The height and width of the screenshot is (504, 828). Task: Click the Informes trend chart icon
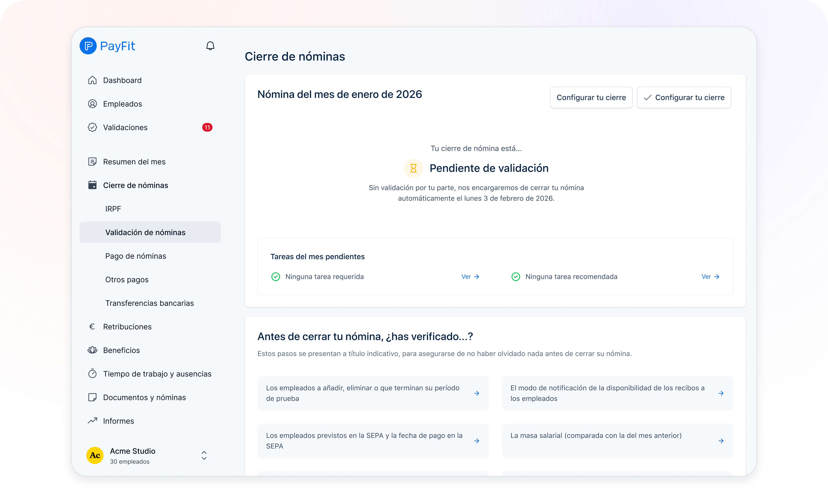coord(92,420)
